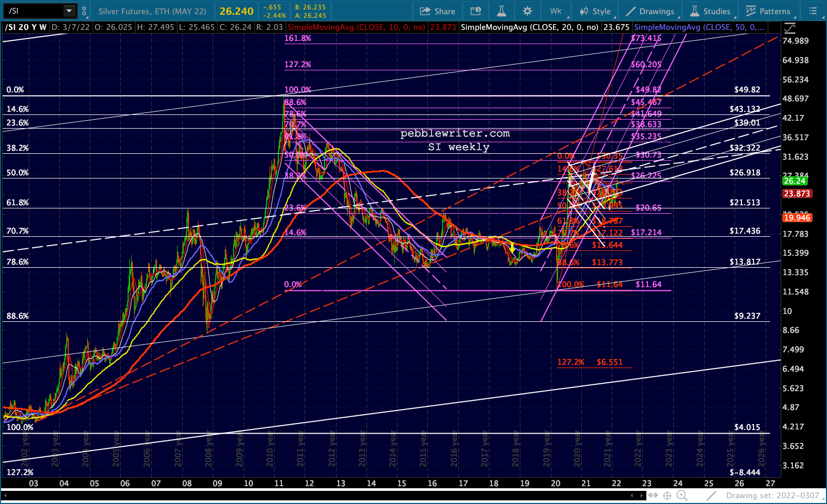Image resolution: width=827 pixels, height=504 pixels.
Task: Click the symbol link chain icon
Action: click(x=84, y=11)
